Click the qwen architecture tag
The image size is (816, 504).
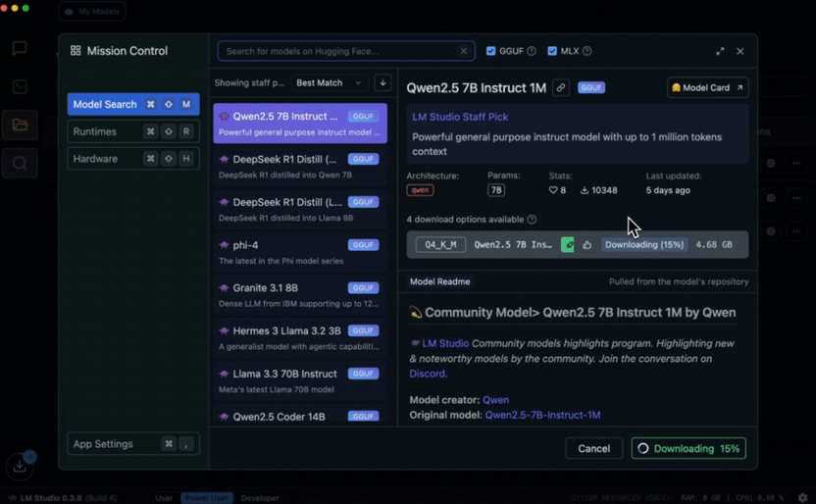[x=420, y=190]
